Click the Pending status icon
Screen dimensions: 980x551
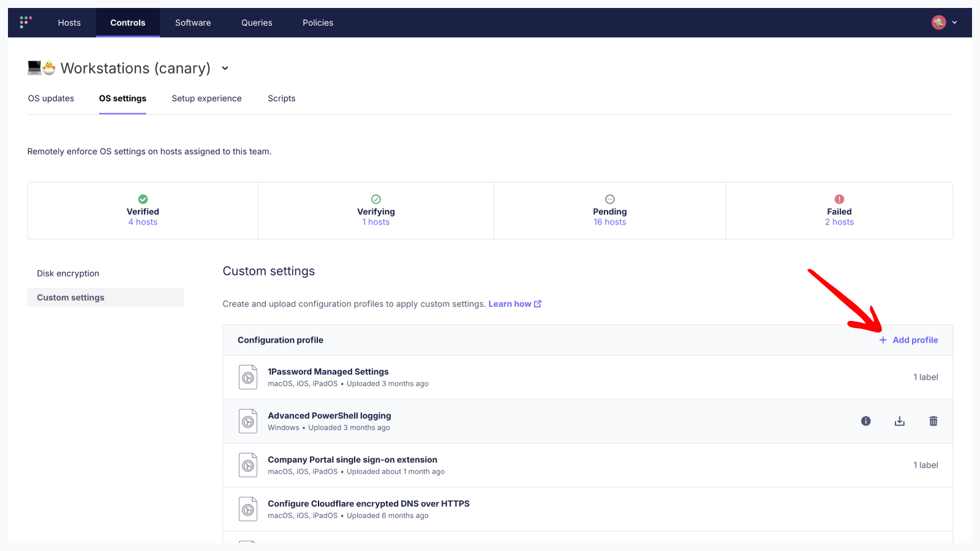pos(610,199)
